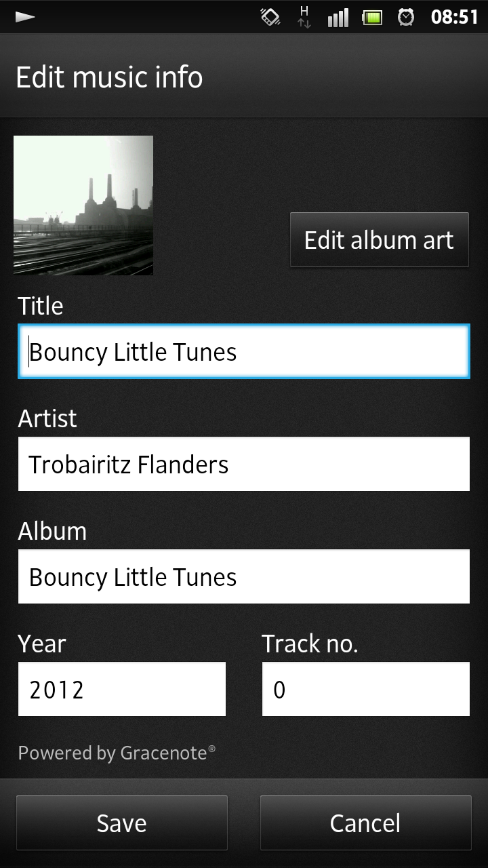The height and width of the screenshot is (868, 488).
Task: Tap the Artist label
Action: 47,418
